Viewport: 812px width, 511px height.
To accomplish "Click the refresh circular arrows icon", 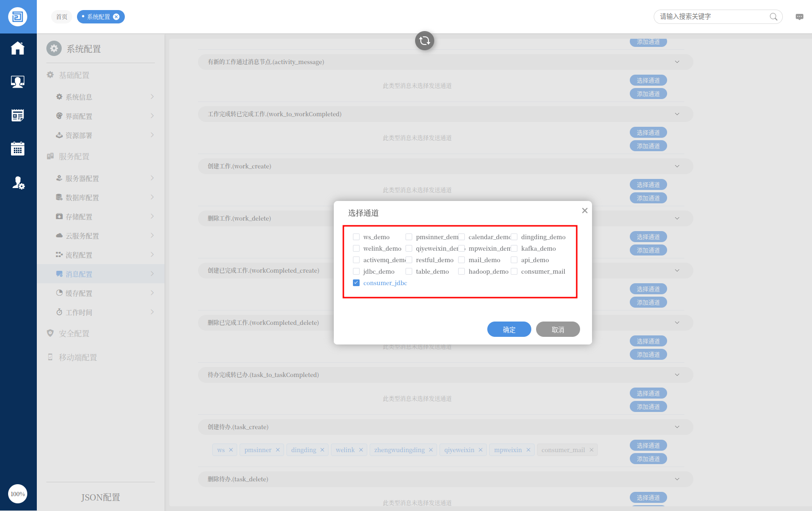I will point(424,41).
